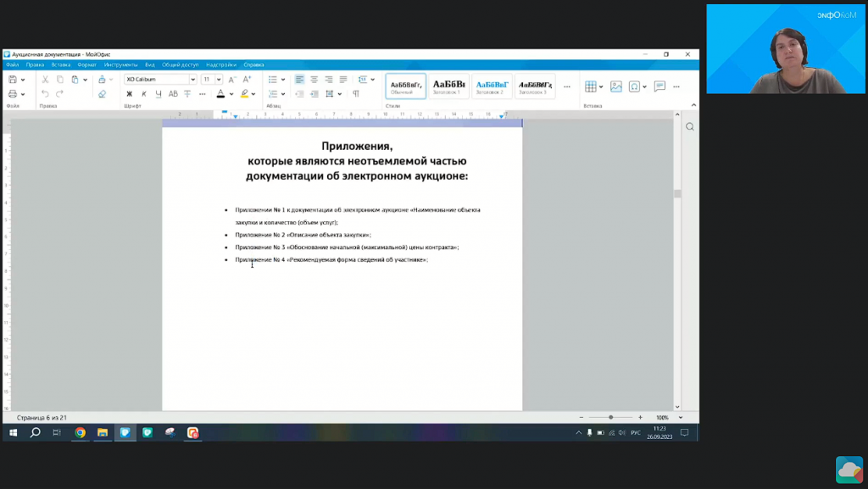Apply the Заголовок 1 style

click(449, 86)
